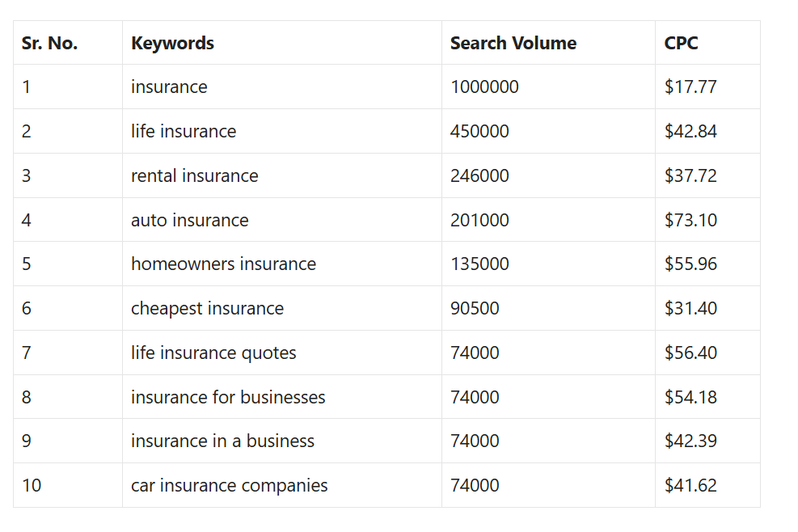Click the Keywords column header
Screen dimensions: 798x532
click(x=172, y=44)
